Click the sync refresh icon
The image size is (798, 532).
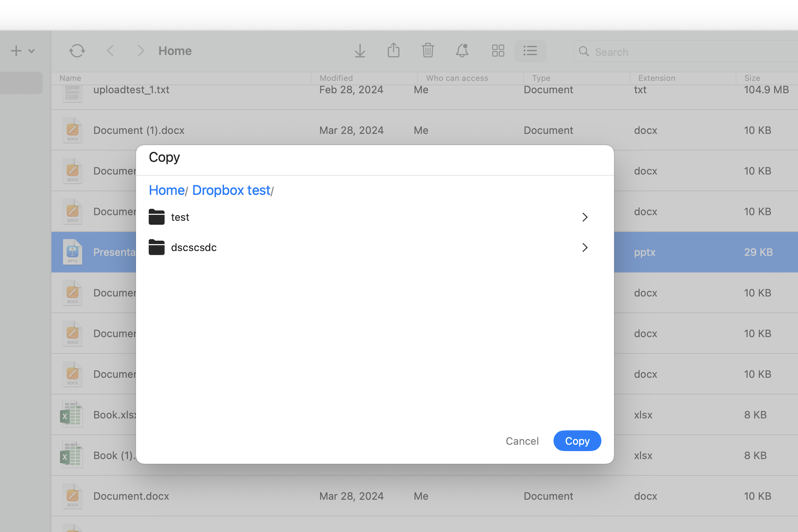tap(77, 51)
